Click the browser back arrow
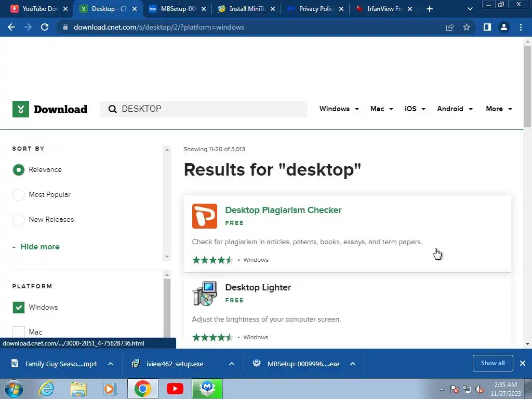 (x=11, y=27)
